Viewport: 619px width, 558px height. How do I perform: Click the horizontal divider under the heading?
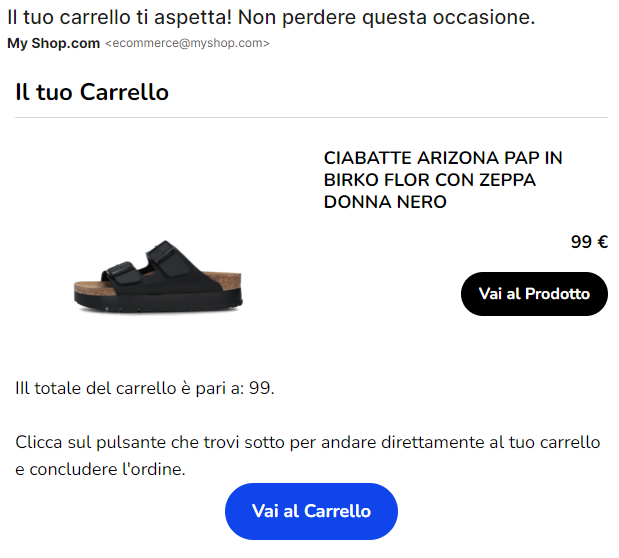click(x=311, y=117)
